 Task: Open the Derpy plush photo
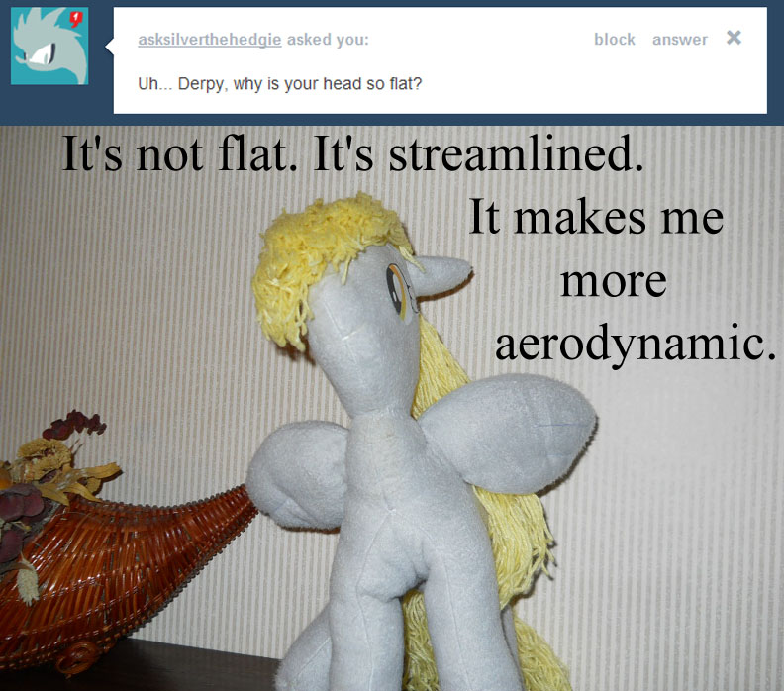point(392,409)
